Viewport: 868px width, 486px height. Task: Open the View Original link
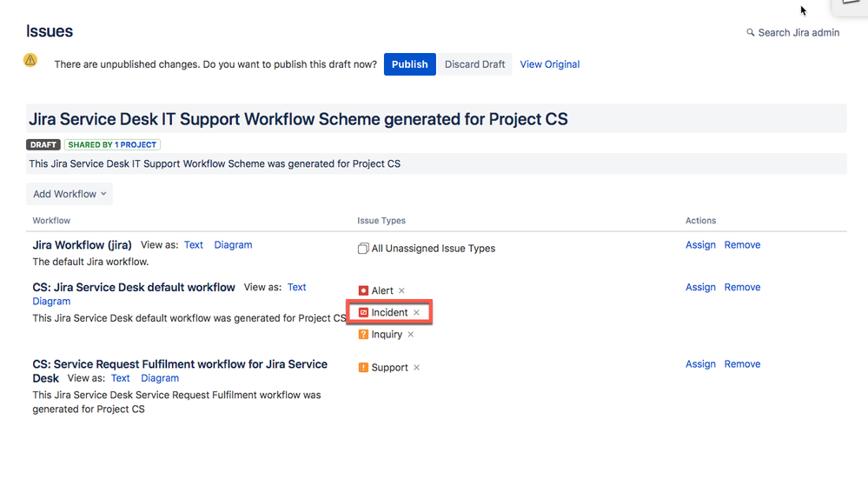click(x=550, y=64)
